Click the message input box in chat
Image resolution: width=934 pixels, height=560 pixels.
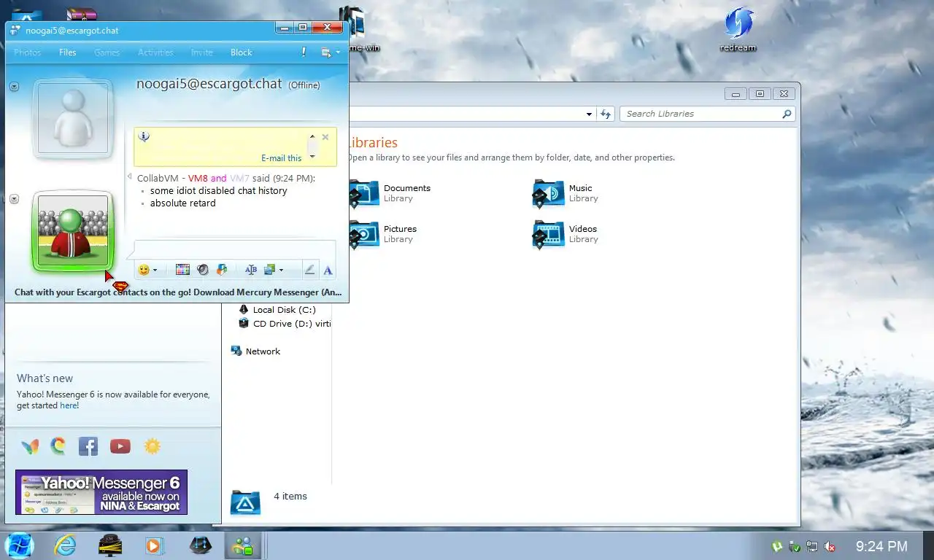[x=235, y=249]
